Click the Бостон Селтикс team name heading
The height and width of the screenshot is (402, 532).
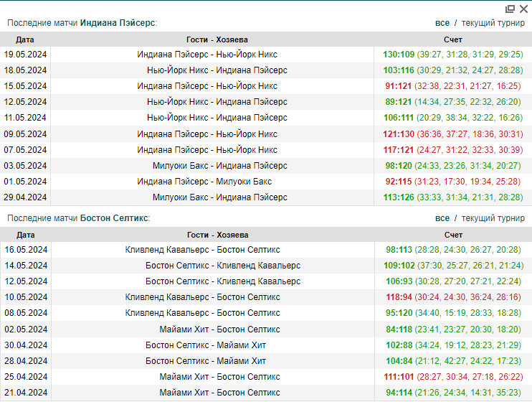(x=114, y=218)
